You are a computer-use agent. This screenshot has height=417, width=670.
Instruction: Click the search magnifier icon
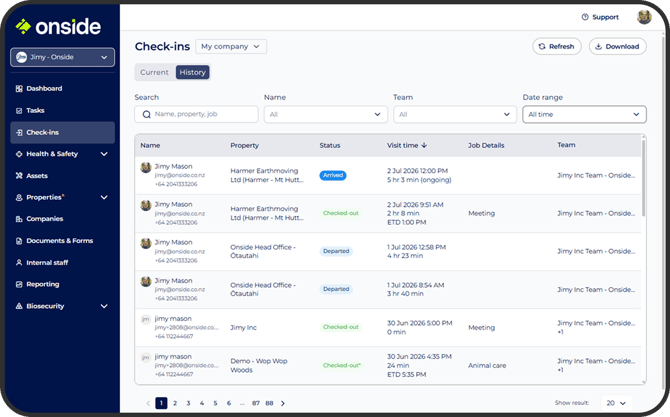(x=147, y=115)
